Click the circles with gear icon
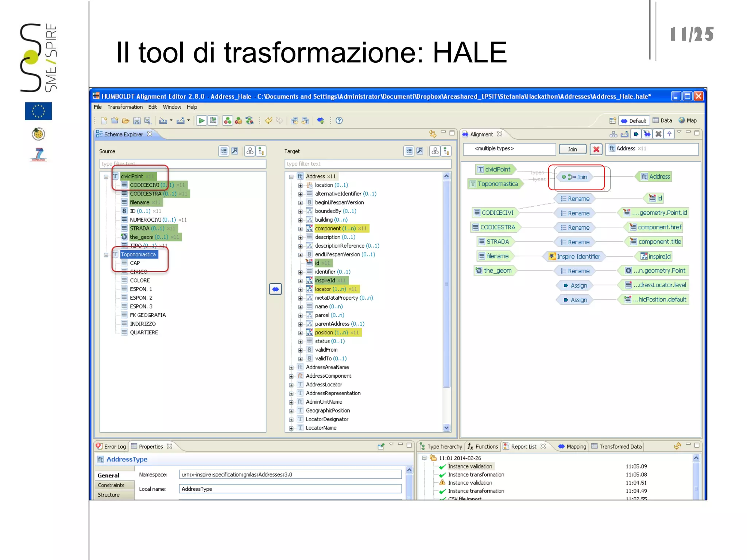Screen dimensions: 747x560 click(x=239, y=121)
